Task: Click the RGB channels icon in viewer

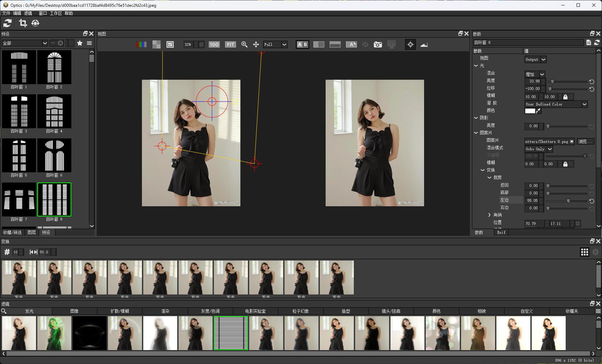Action: [141, 44]
